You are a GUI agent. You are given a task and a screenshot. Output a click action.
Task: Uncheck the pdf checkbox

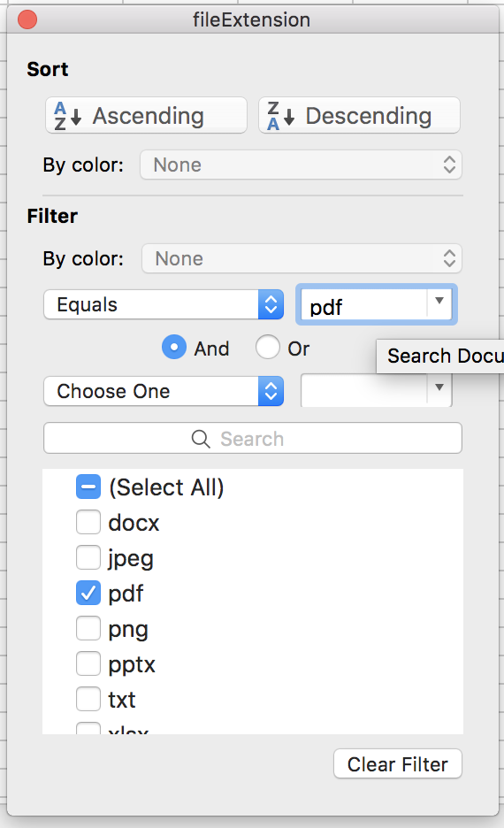(x=88, y=593)
